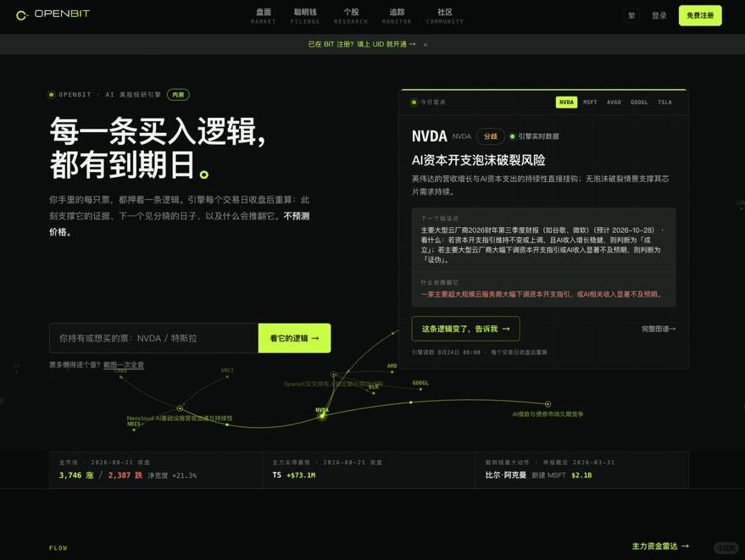Click the NVDA node in the graph
Image resolution: width=745 pixels, height=560 pixels.
point(322,416)
